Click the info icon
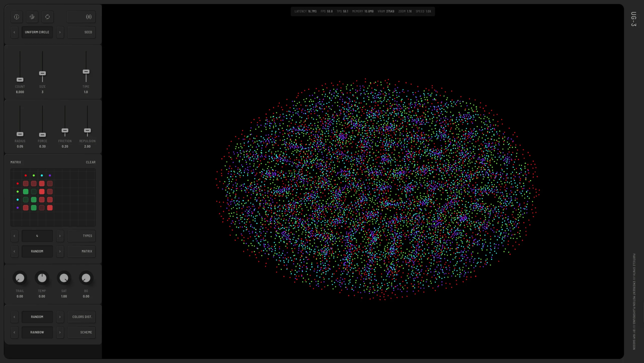 pyautogui.click(x=16, y=17)
